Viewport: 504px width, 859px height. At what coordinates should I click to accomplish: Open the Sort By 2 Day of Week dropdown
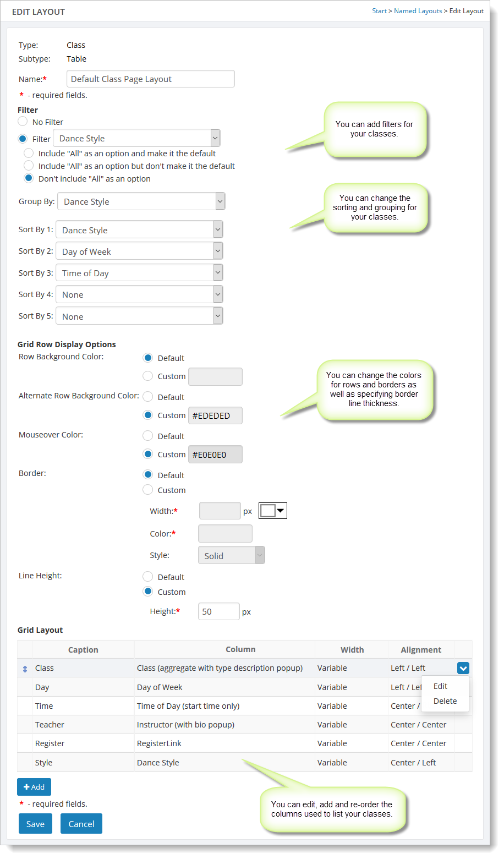140,251
